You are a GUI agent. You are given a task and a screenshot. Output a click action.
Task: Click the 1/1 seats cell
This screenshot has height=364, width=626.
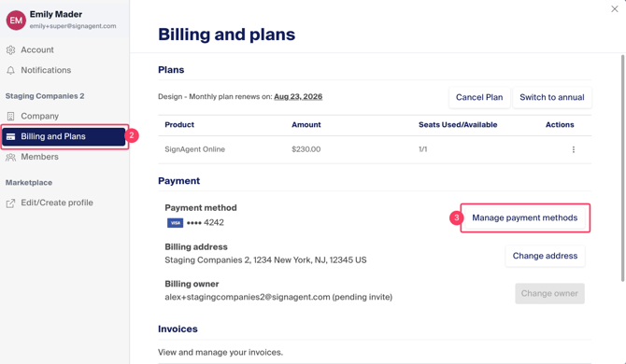click(x=423, y=149)
